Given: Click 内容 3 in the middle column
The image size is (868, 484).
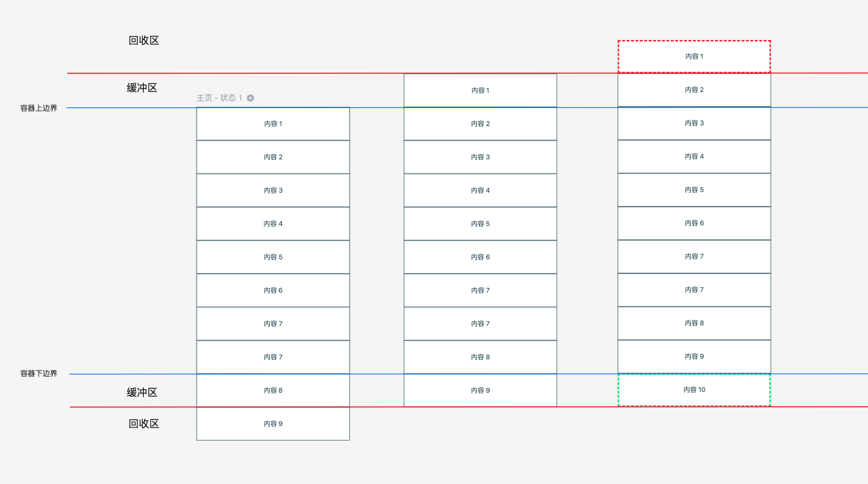Looking at the screenshot, I should click(480, 157).
